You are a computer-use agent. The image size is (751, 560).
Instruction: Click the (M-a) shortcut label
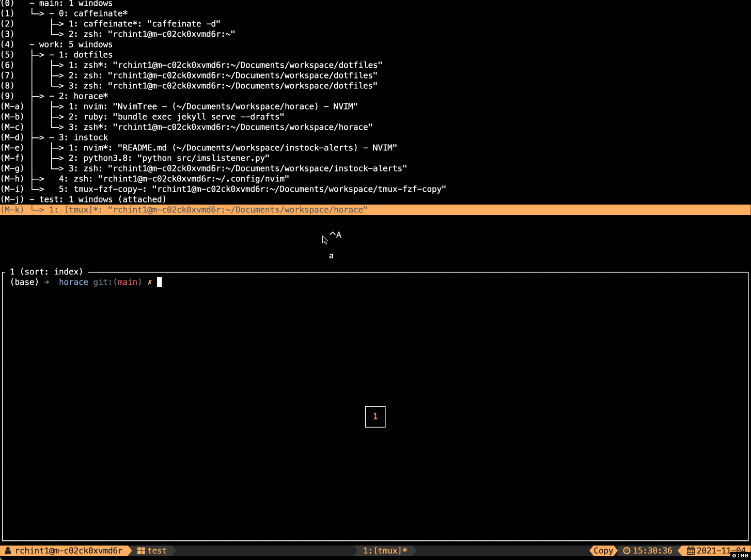pyautogui.click(x=12, y=106)
